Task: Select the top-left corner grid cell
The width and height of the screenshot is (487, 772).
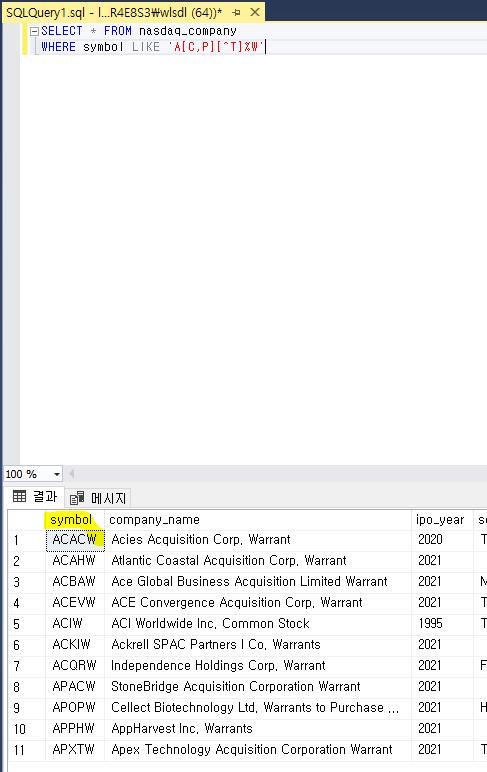Action: coord(27,520)
